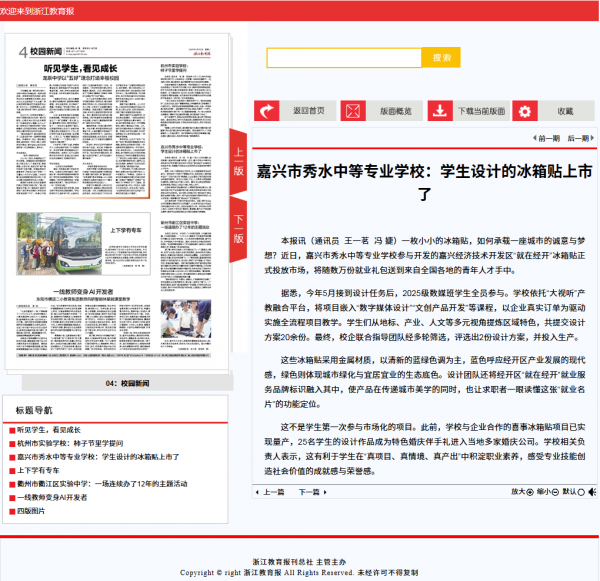Click the page overview grid icon

coord(353,111)
